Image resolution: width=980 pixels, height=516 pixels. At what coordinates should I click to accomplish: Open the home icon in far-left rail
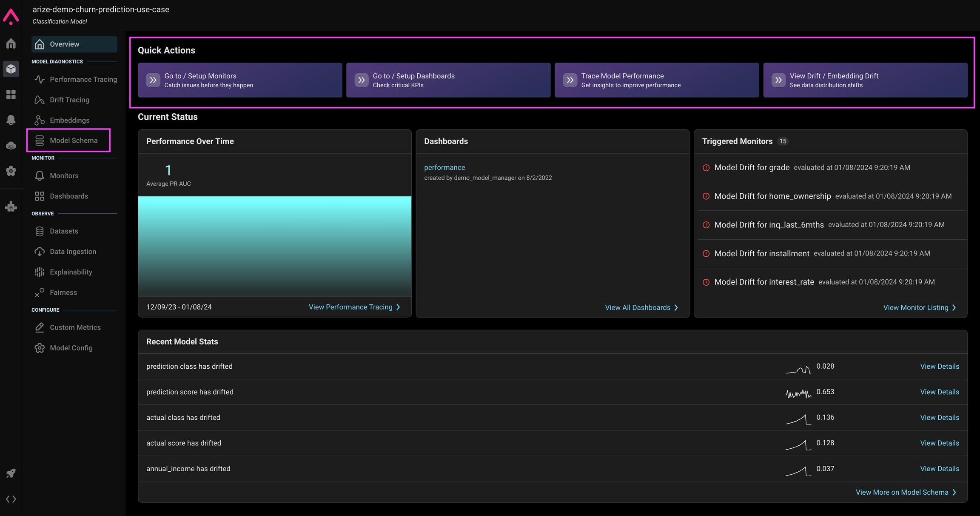click(x=11, y=44)
